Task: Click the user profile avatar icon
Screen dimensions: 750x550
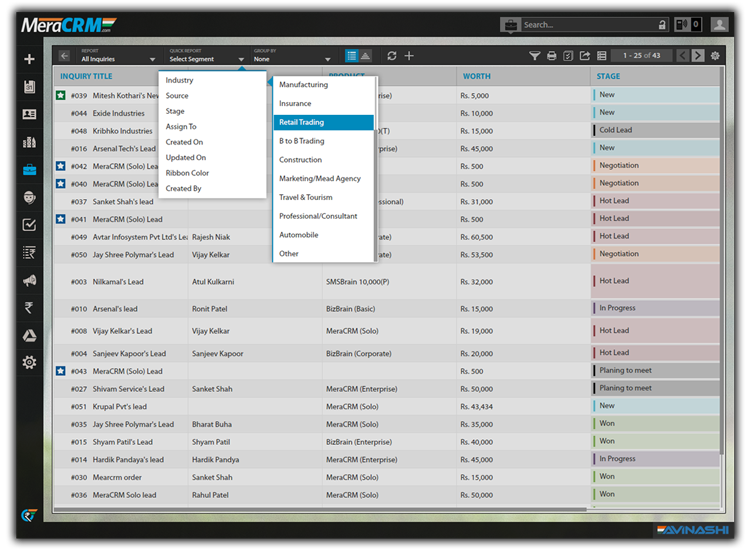Action: (x=719, y=24)
